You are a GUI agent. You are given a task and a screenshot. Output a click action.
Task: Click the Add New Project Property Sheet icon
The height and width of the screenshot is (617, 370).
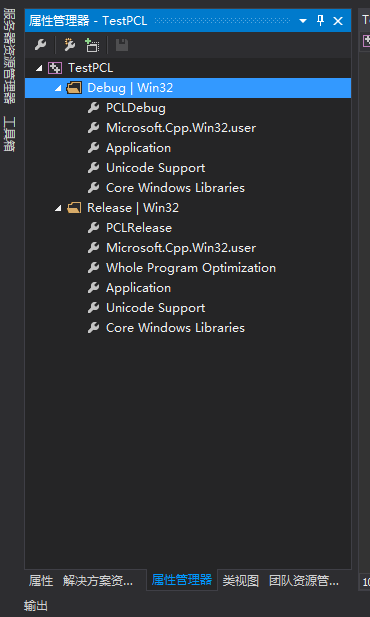[x=70, y=45]
